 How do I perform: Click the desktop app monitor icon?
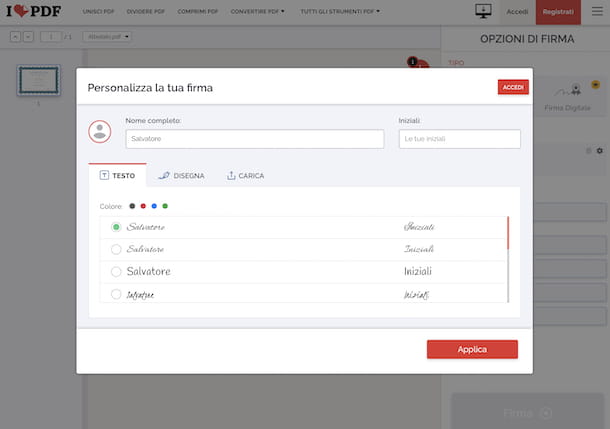[483, 12]
